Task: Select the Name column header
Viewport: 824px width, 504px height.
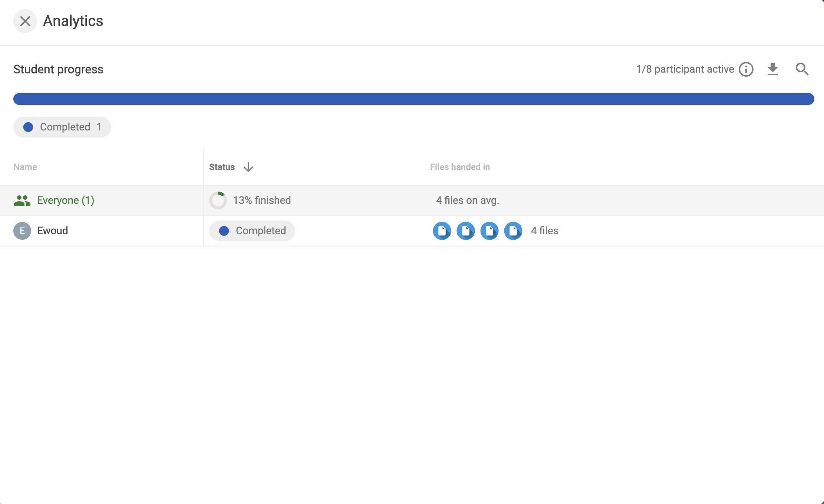Action: coord(25,167)
